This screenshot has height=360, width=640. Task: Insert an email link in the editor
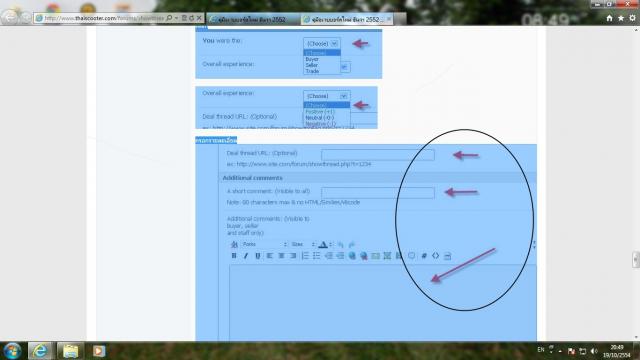tap(376, 256)
